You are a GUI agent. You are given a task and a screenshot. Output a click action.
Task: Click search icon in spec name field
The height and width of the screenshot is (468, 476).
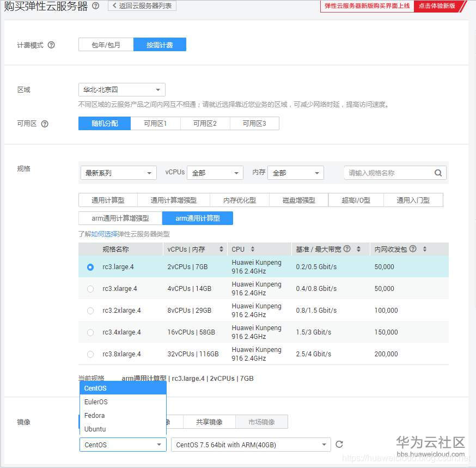(438, 173)
